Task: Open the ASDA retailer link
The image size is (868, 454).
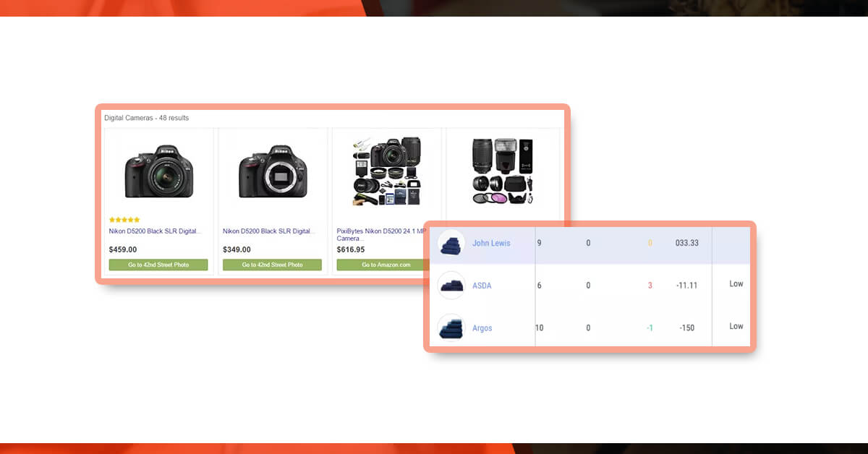Action: coord(482,286)
